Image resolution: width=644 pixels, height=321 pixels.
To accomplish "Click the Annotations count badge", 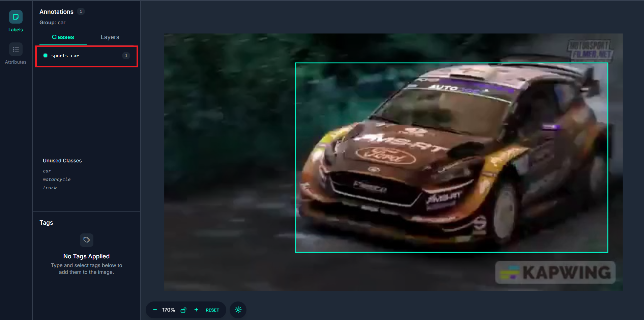I will [81, 11].
